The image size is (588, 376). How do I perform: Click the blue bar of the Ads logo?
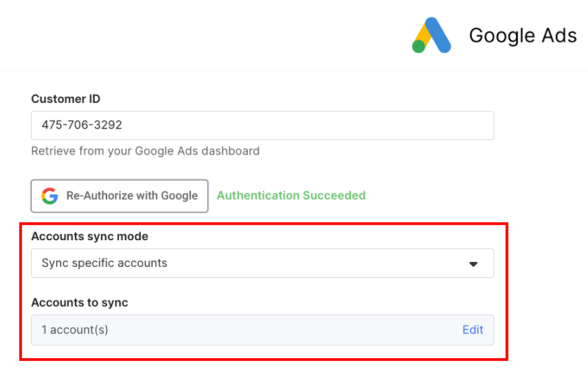pos(439,34)
